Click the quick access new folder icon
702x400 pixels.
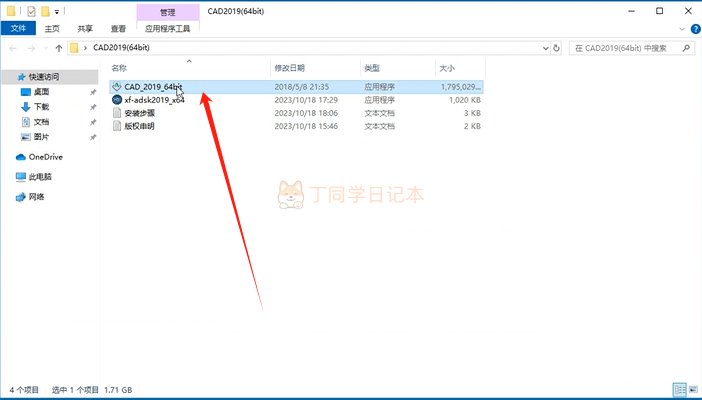click(x=45, y=11)
